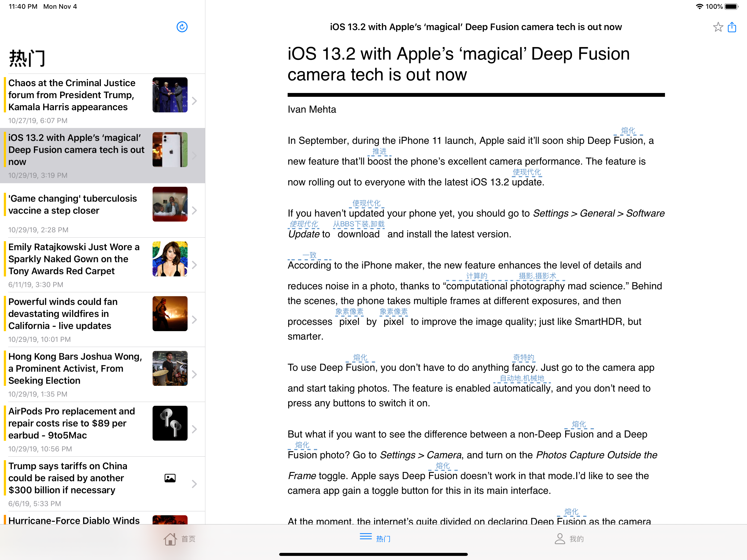Tap the AirPods Pro thumbnail

pos(170,423)
